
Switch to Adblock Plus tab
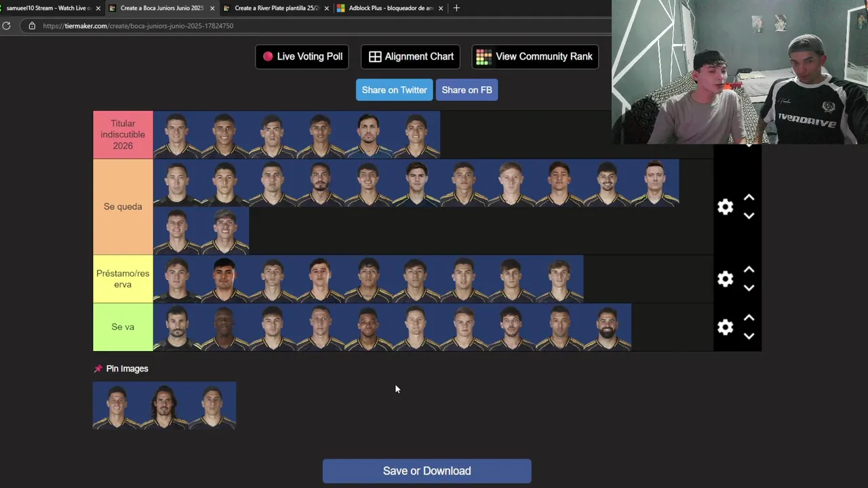(390, 8)
